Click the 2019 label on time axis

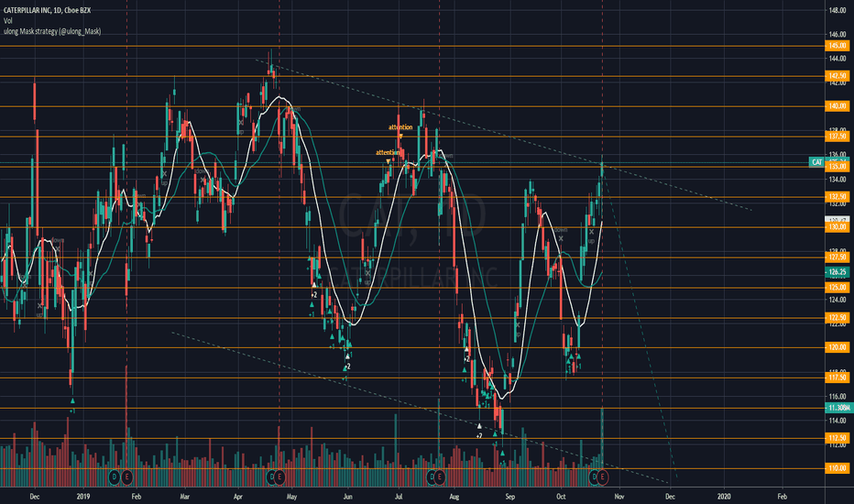[x=82, y=497]
